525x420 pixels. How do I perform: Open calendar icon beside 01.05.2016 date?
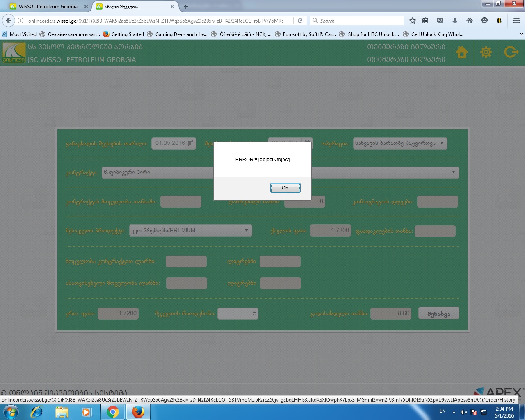click(x=191, y=143)
